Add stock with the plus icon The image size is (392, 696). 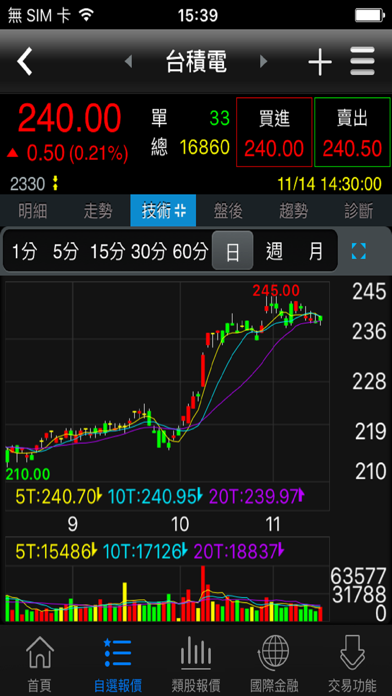320,61
